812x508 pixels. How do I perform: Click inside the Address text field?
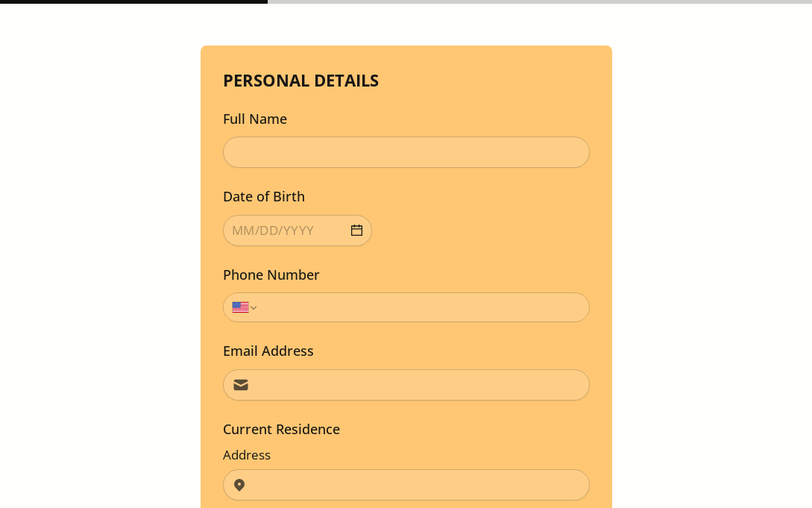[418, 485]
